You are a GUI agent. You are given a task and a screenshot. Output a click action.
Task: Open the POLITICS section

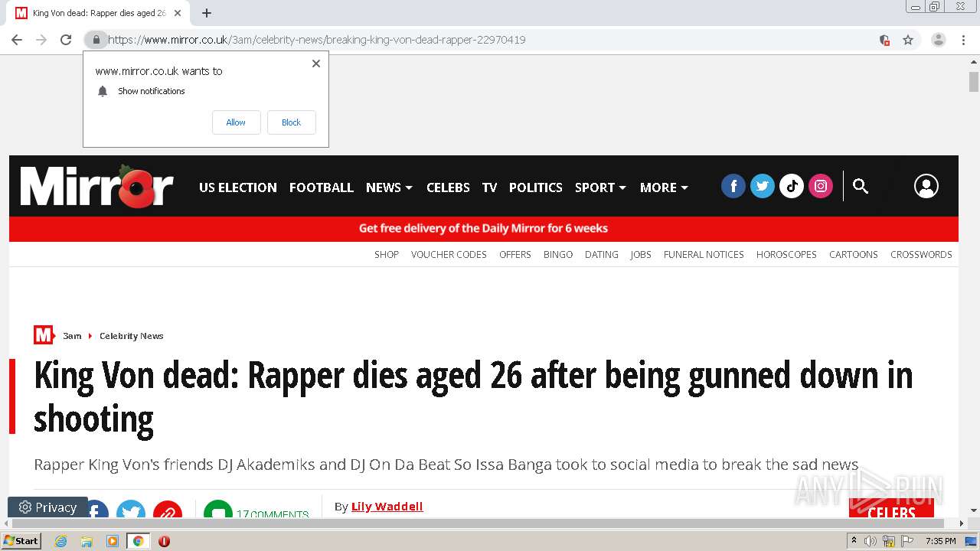536,187
